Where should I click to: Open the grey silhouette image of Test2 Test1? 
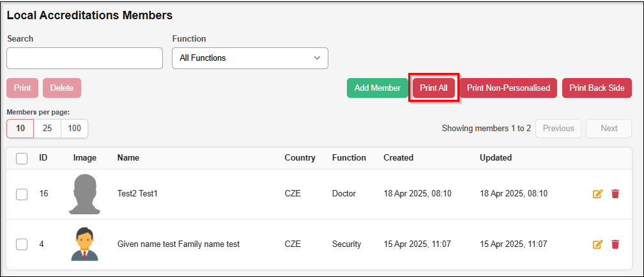(x=85, y=194)
